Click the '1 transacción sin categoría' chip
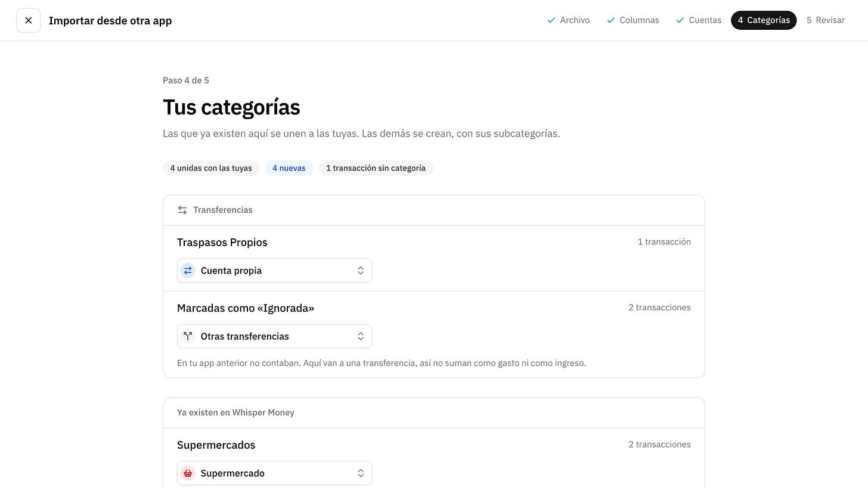This screenshot has height=488, width=868. click(376, 168)
